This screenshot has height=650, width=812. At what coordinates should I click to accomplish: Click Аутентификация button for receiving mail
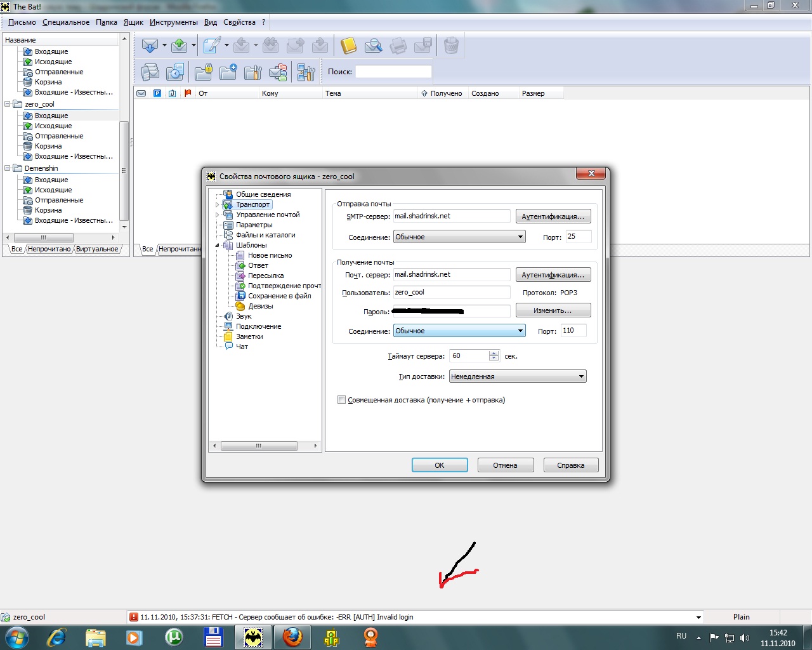553,275
